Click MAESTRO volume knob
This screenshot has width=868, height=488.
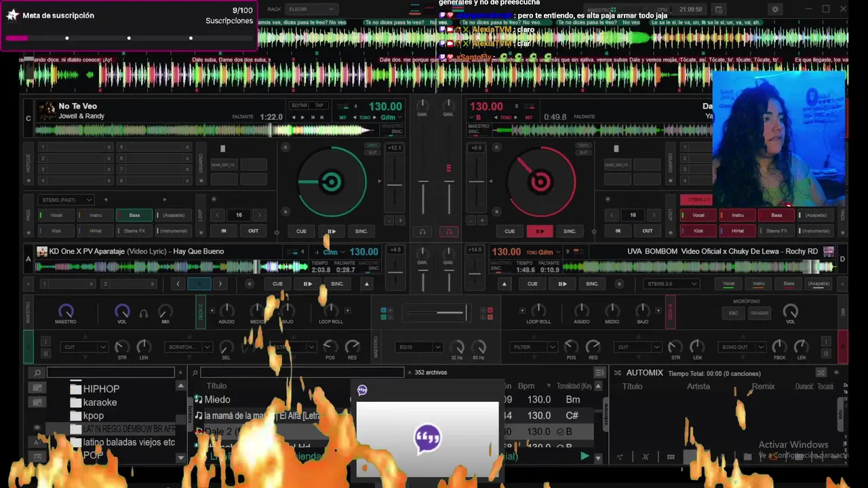click(x=66, y=311)
